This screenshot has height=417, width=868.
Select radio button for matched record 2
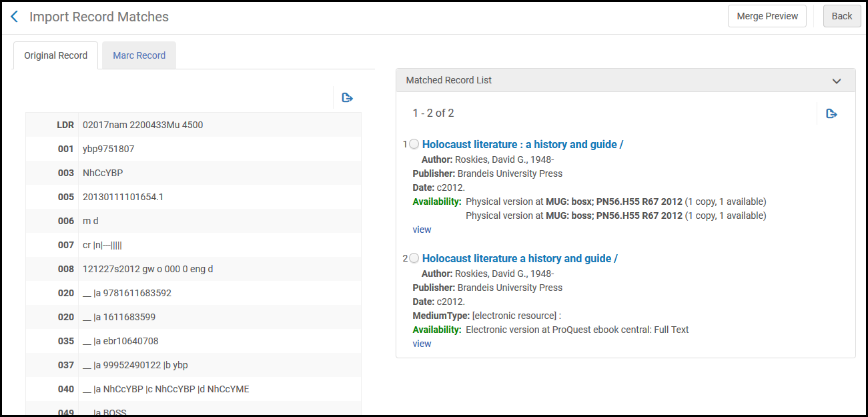pyautogui.click(x=414, y=258)
